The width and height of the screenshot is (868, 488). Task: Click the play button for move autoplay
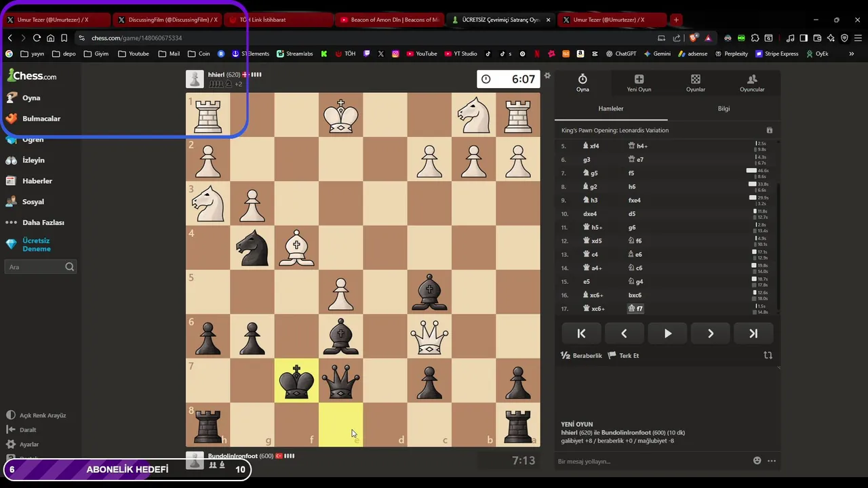tap(667, 333)
